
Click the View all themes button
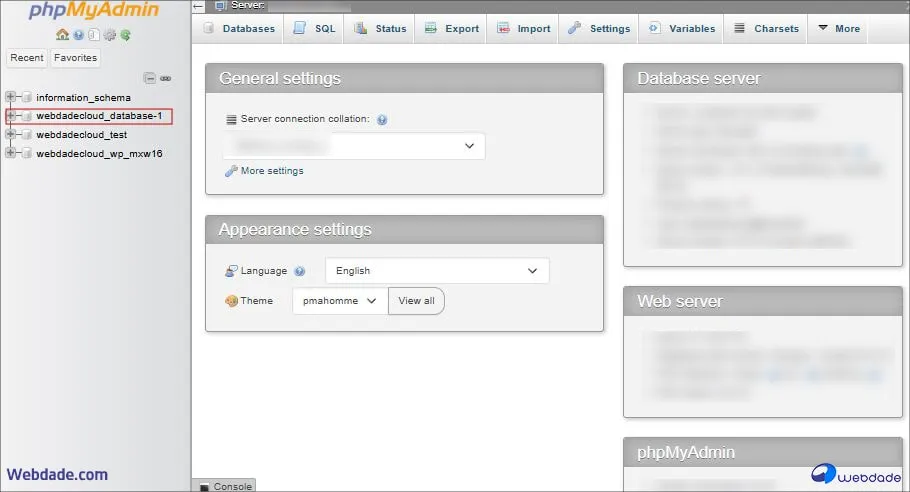pos(416,301)
